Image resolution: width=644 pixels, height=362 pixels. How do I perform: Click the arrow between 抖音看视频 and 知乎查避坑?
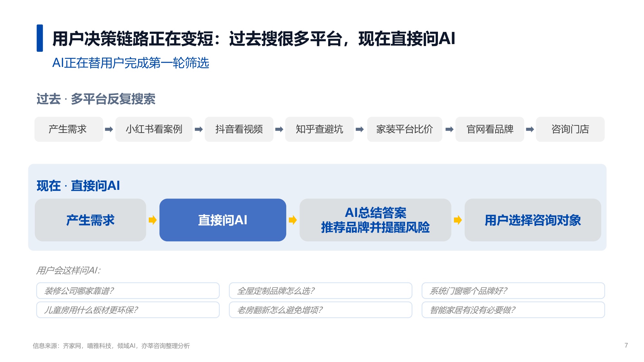point(279,129)
